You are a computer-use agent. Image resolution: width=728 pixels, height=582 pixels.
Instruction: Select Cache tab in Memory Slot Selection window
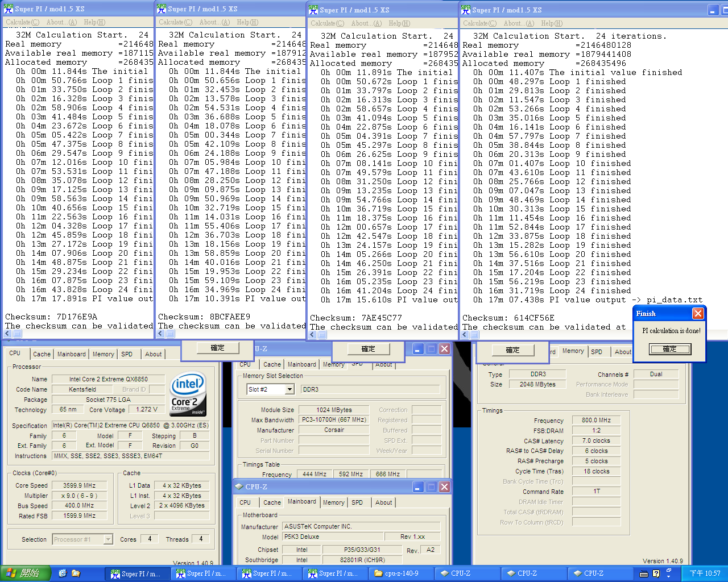coord(272,364)
